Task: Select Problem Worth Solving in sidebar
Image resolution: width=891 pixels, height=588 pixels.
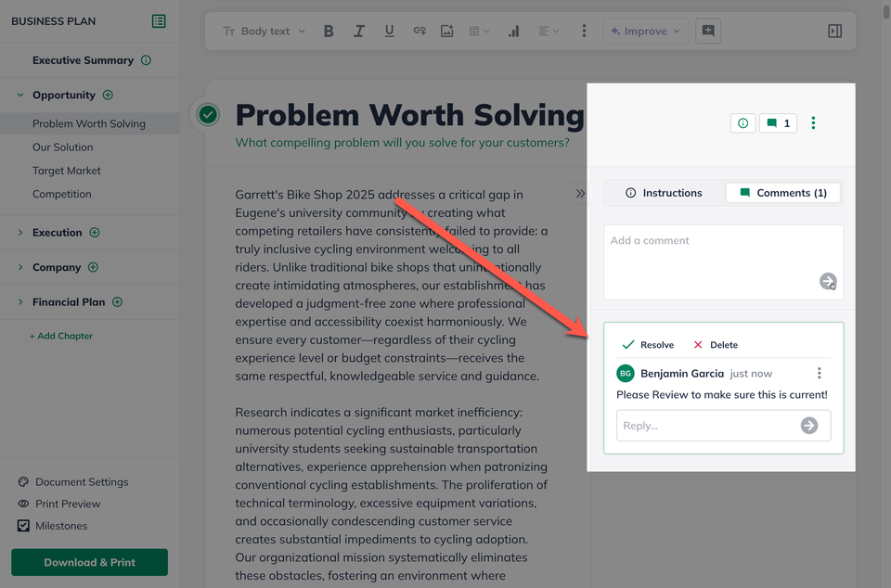Action: click(90, 123)
